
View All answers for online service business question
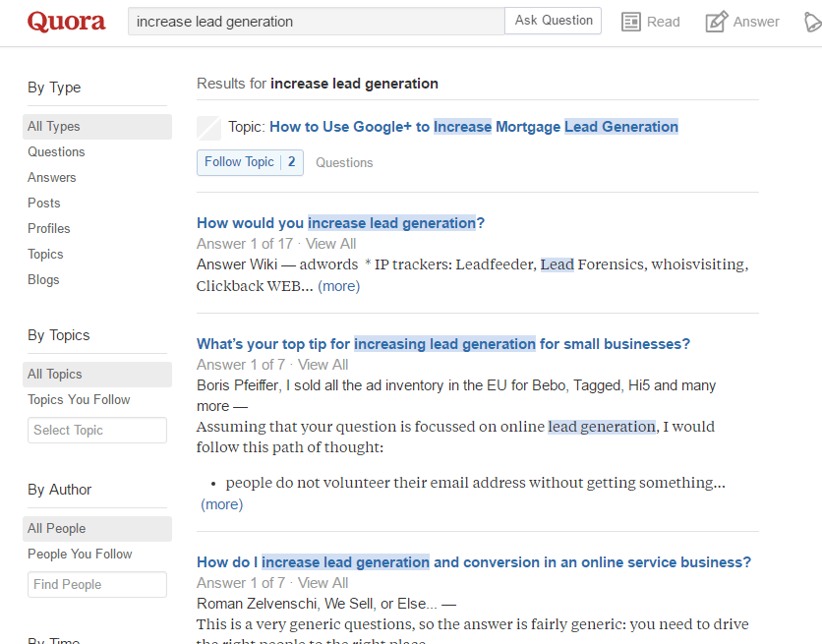[x=323, y=584]
